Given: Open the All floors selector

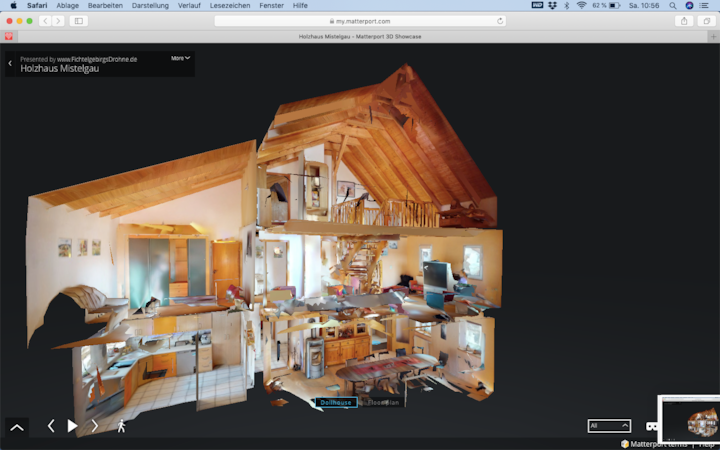Looking at the screenshot, I should point(609,426).
